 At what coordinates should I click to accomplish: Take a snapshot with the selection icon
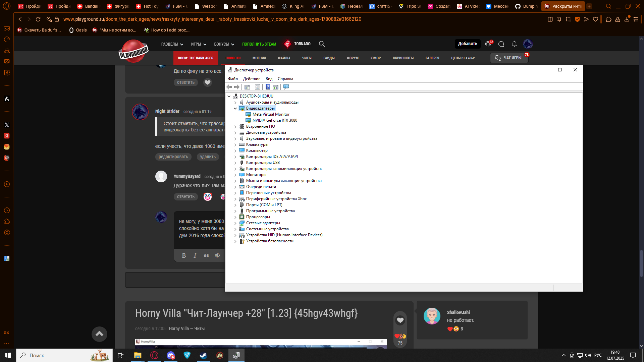click(568, 19)
